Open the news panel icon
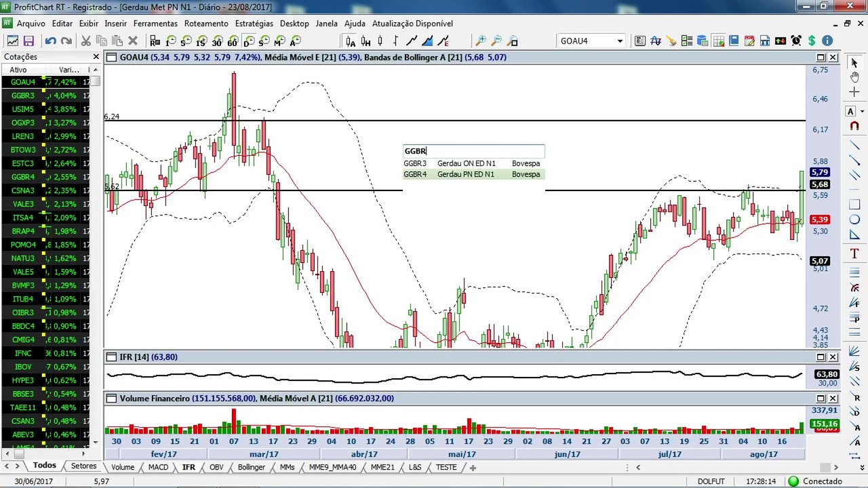 pyautogui.click(x=640, y=41)
